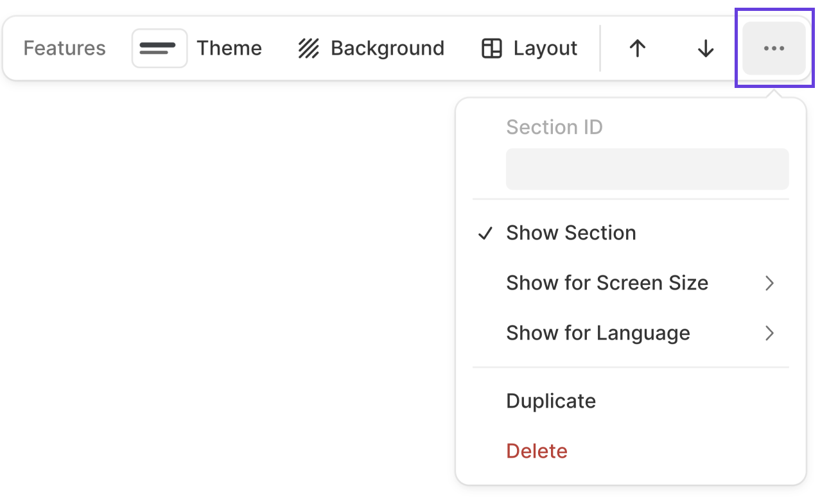Screen dimensions: 829x504
Task: Click the chevron beside Show for Screen Size
Action: [x=769, y=282]
